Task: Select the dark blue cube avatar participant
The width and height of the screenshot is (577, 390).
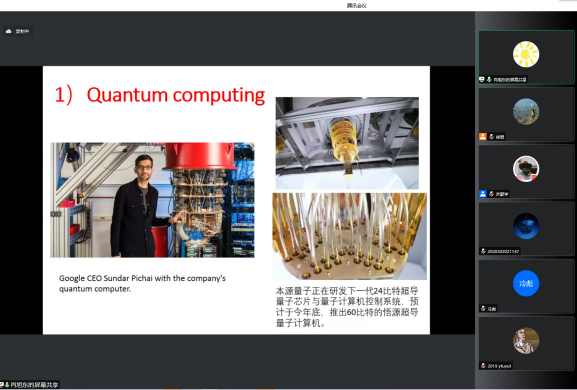Action: (526, 226)
